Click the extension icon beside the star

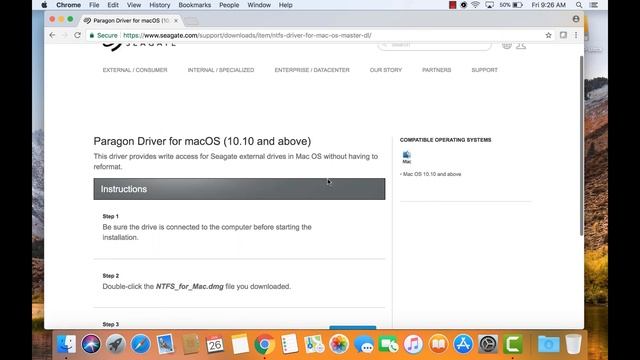(563, 36)
